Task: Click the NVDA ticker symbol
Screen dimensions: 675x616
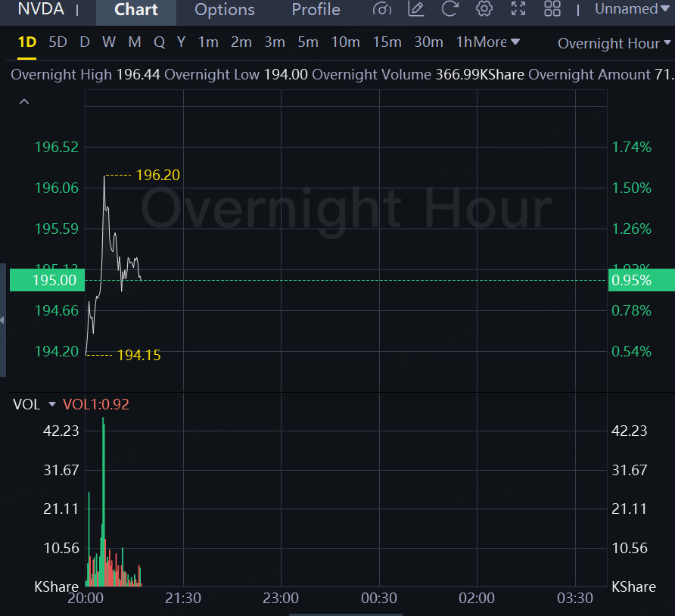Action: pyautogui.click(x=41, y=9)
